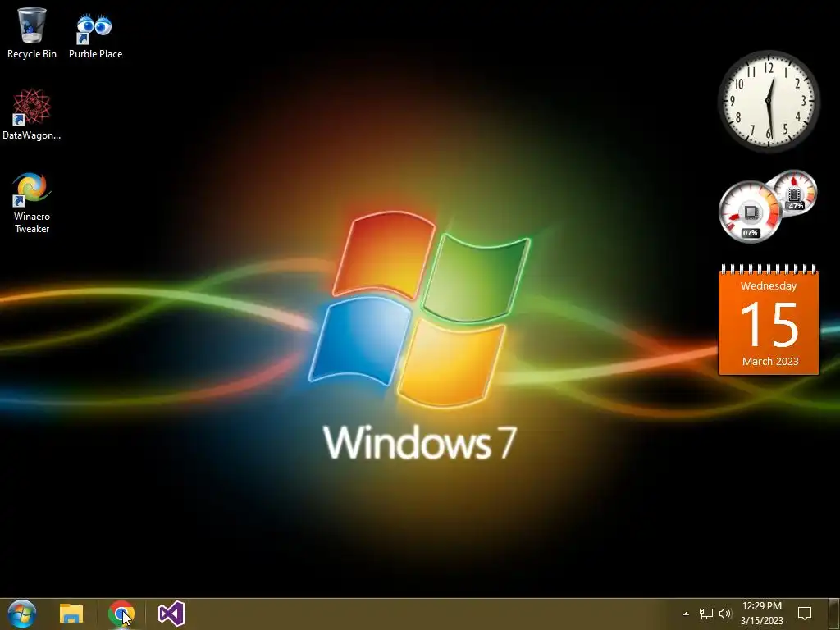
Task: Click the Show Desktop button at the taskbar end
Action: pos(834,614)
